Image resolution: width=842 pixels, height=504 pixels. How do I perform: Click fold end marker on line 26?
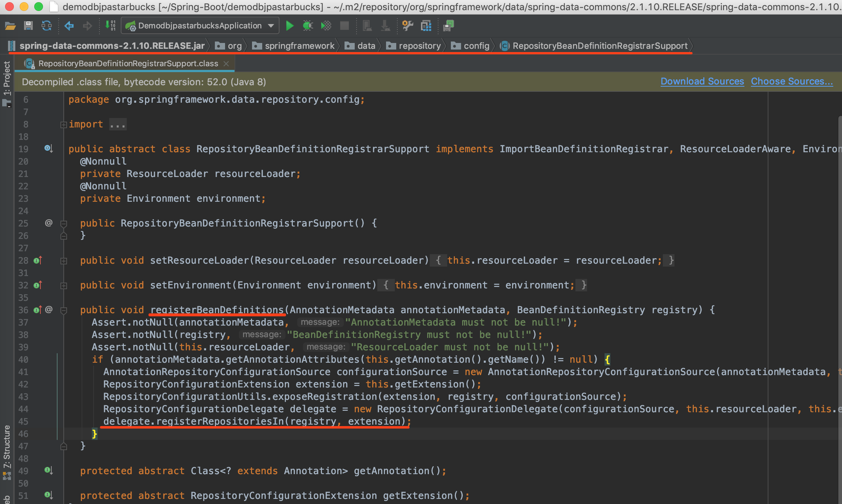pyautogui.click(x=63, y=236)
